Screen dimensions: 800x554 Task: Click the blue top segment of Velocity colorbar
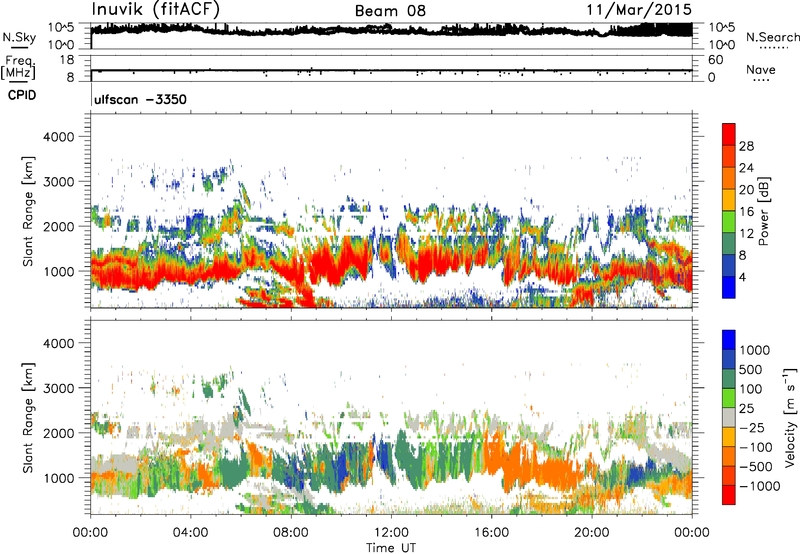(729, 340)
